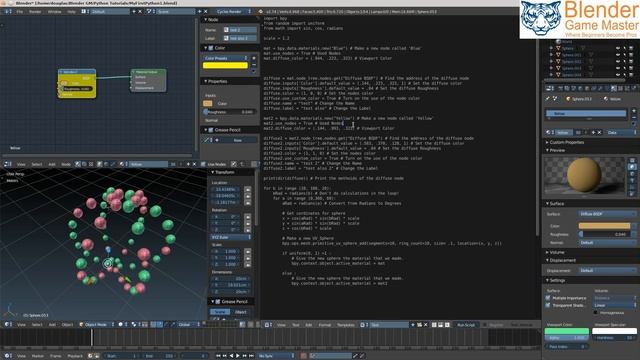The height and width of the screenshot is (360, 640).
Task: Click the Run Script button
Action: point(466,325)
